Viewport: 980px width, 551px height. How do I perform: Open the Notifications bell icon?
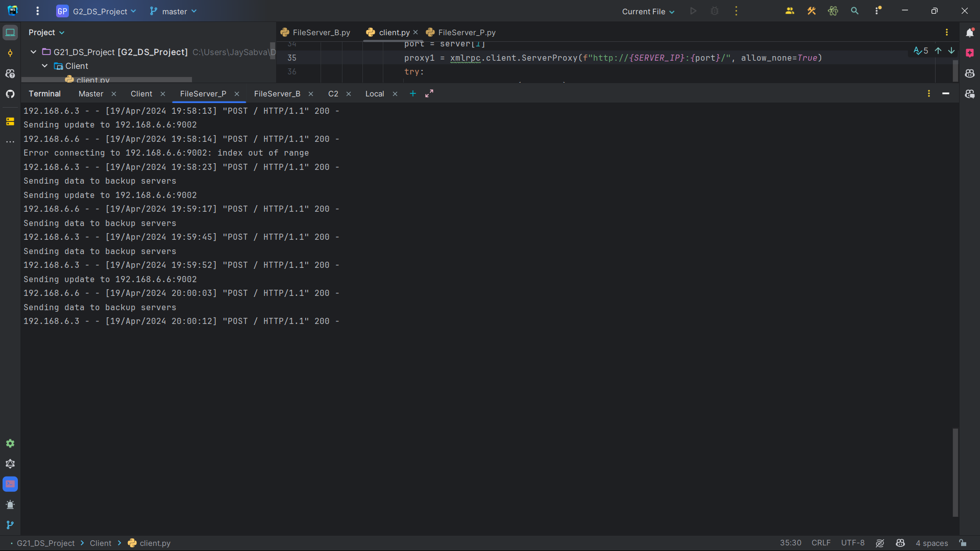click(x=970, y=33)
